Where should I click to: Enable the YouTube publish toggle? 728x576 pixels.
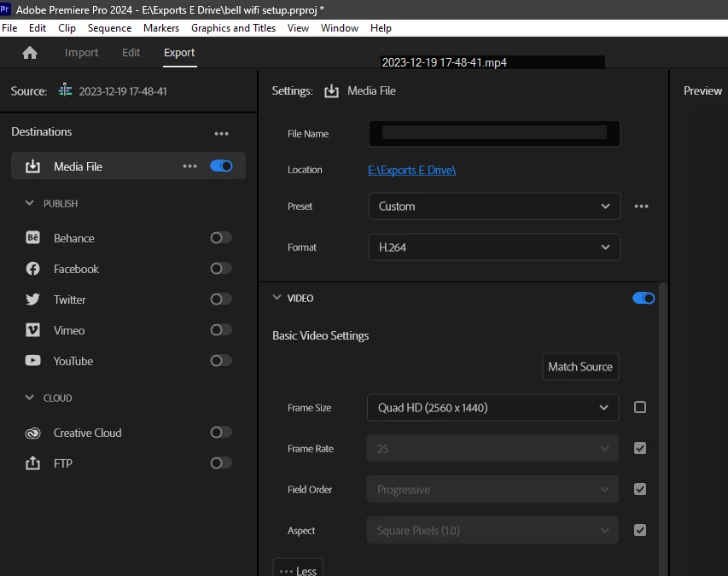point(221,360)
